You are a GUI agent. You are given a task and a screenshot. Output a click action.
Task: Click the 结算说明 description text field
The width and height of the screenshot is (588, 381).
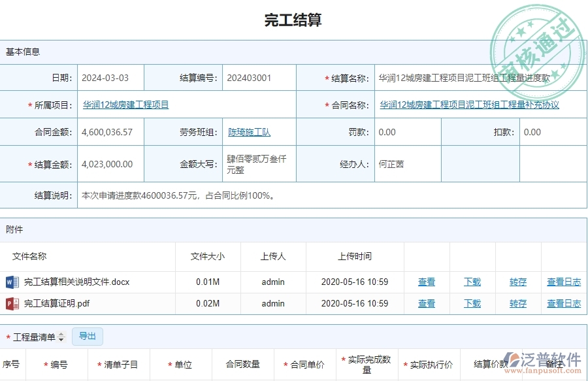coord(261,195)
